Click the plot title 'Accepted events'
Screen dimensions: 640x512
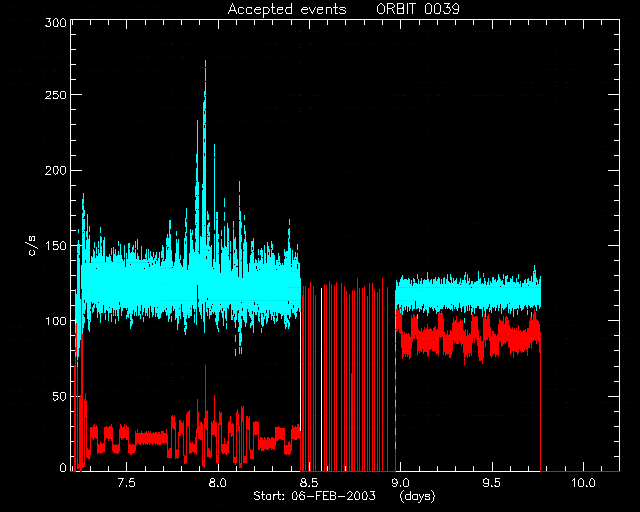pyautogui.click(x=287, y=9)
